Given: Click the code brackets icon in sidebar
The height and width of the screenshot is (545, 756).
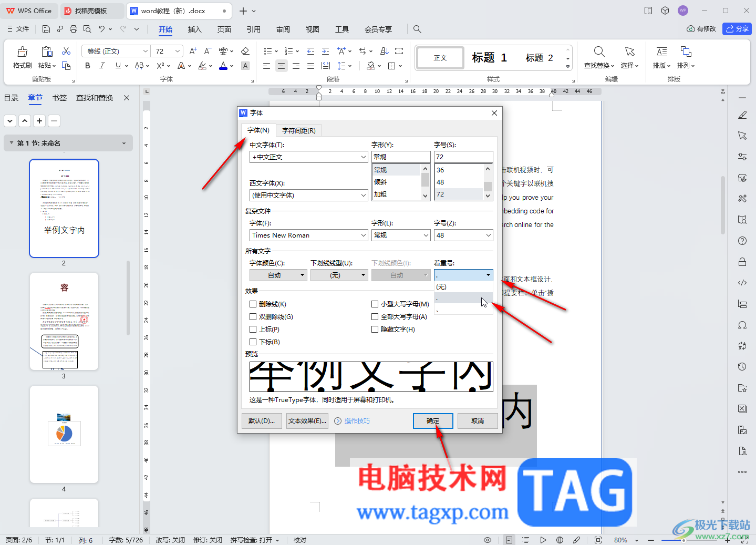Looking at the screenshot, I should tap(742, 283).
